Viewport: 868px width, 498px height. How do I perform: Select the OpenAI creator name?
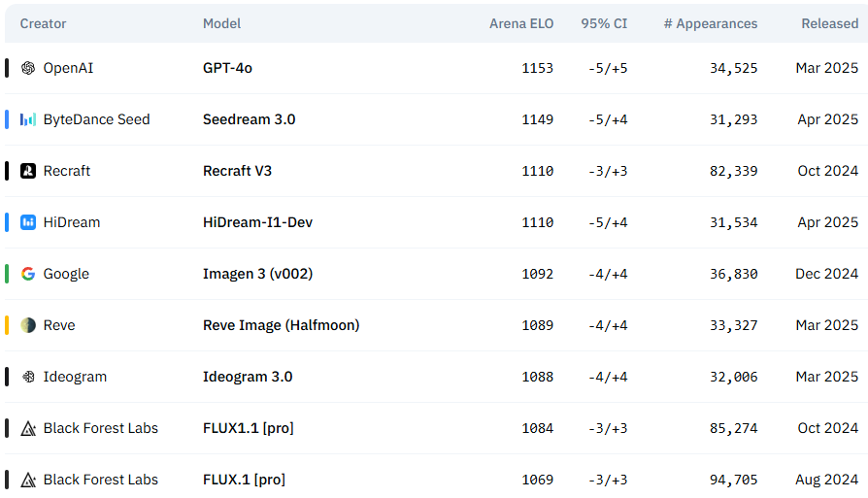tap(69, 68)
